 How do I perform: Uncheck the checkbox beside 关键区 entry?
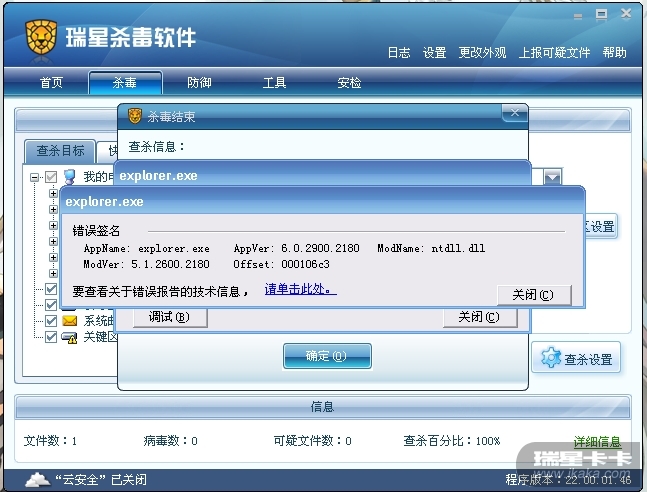(51, 337)
